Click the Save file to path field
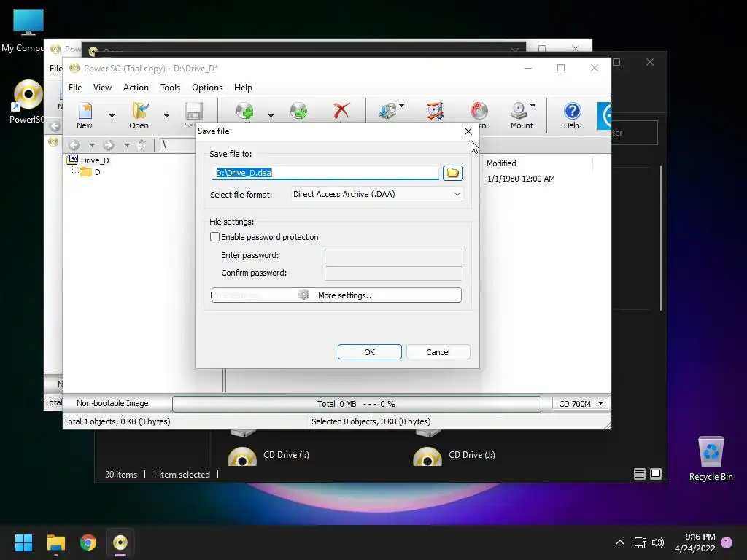 (325, 173)
